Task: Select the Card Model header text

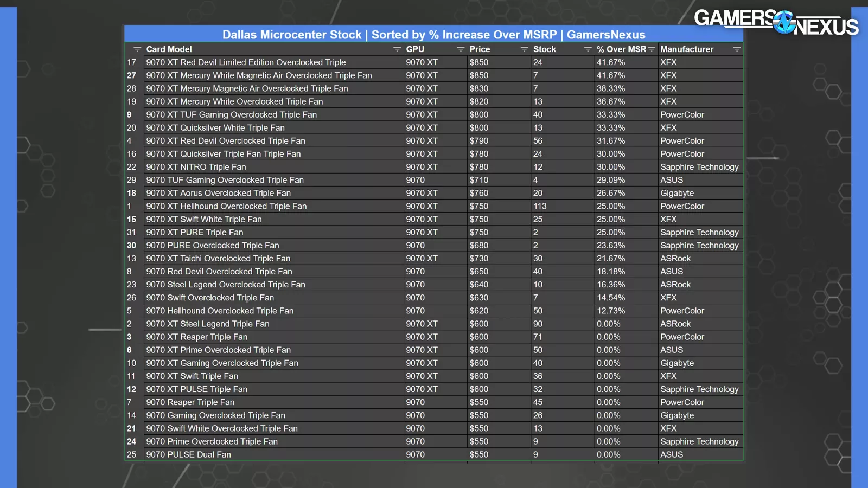Action: coord(169,49)
